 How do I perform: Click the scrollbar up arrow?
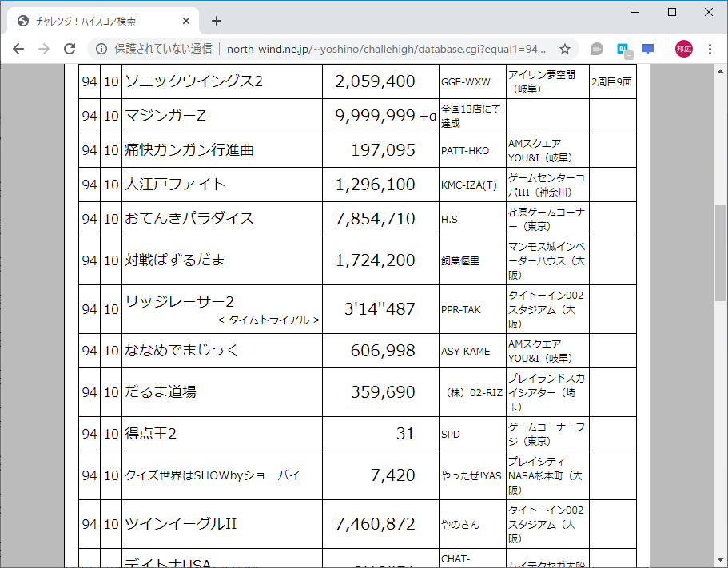click(x=722, y=71)
